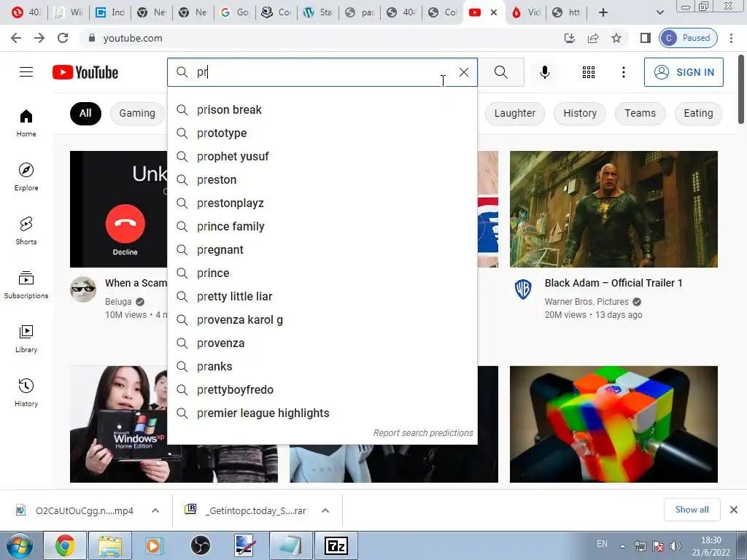Expand options for the Getintopc rar download
The width and height of the screenshot is (747, 560).
point(325,510)
